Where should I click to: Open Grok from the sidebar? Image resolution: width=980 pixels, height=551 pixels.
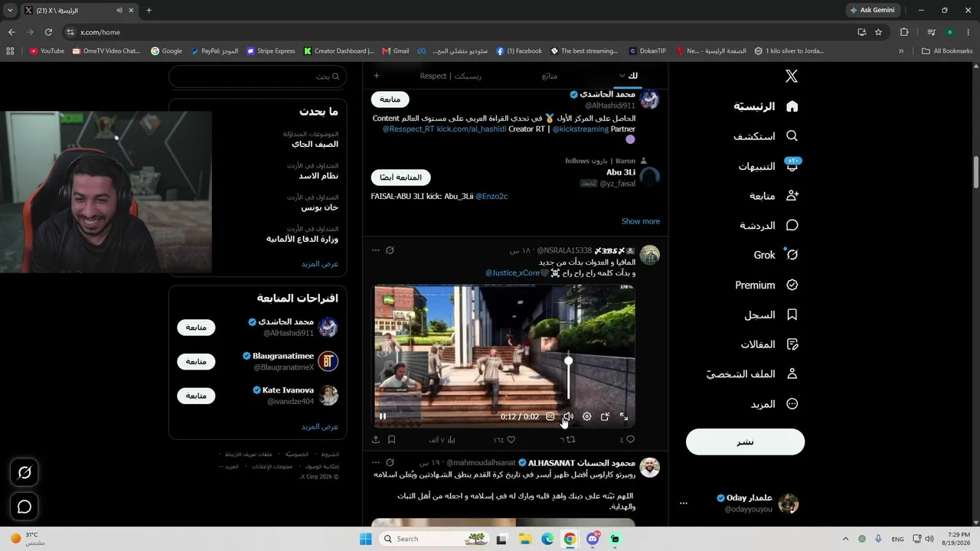click(776, 255)
